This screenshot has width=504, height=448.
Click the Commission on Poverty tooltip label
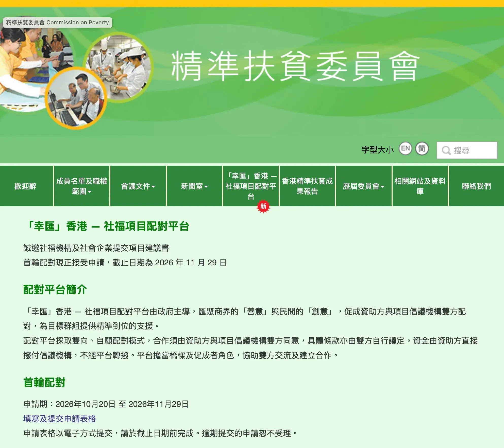pyautogui.click(x=57, y=22)
